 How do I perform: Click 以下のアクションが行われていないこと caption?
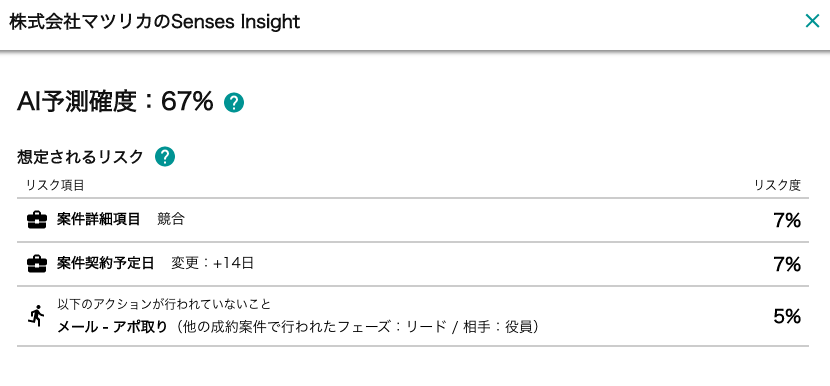pos(164,304)
